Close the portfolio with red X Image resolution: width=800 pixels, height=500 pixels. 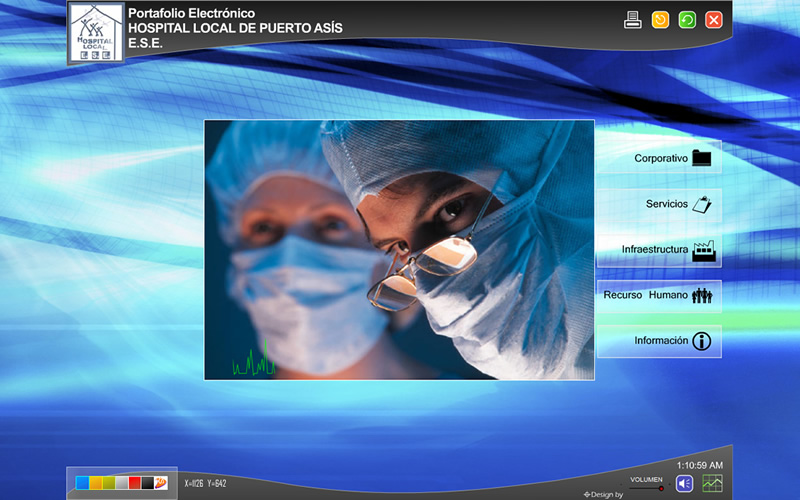coord(714,20)
